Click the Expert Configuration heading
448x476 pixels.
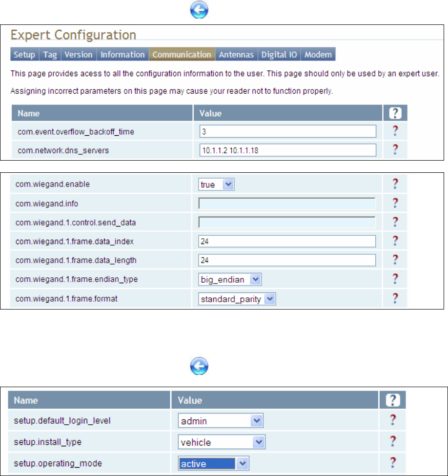73,35
